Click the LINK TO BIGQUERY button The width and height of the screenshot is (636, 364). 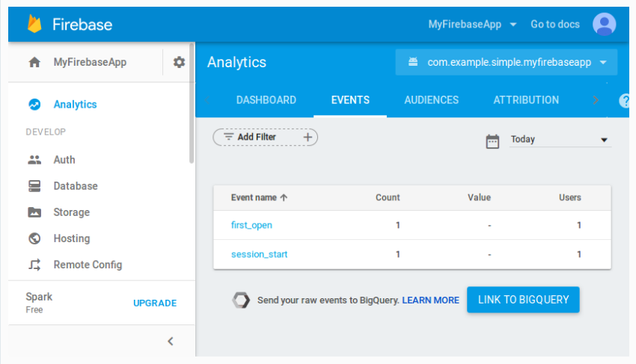[x=523, y=300]
